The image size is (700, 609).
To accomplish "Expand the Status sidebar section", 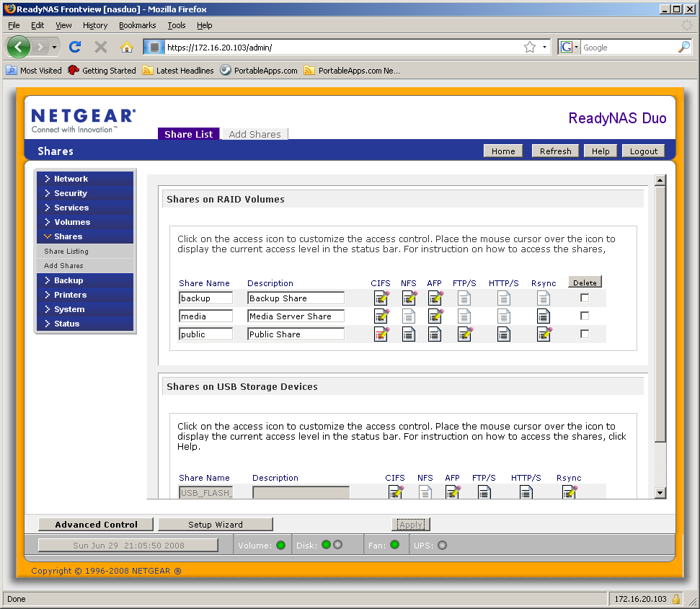I will coord(85,324).
